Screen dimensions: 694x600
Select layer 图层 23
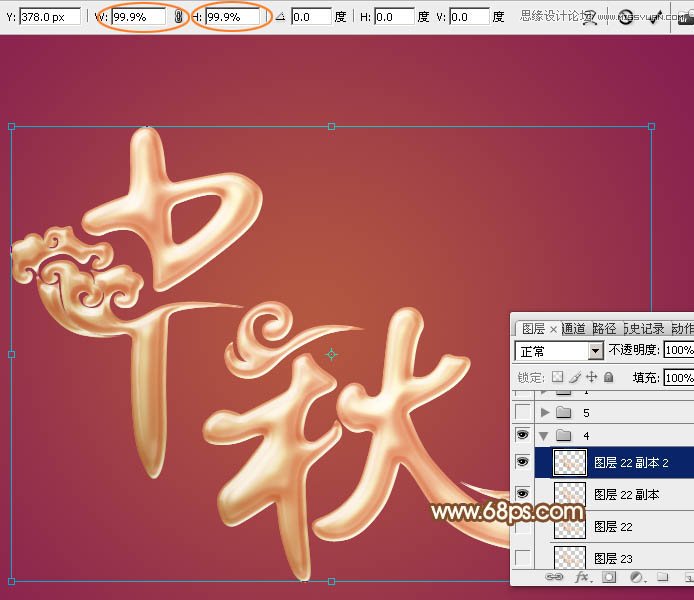click(615, 558)
